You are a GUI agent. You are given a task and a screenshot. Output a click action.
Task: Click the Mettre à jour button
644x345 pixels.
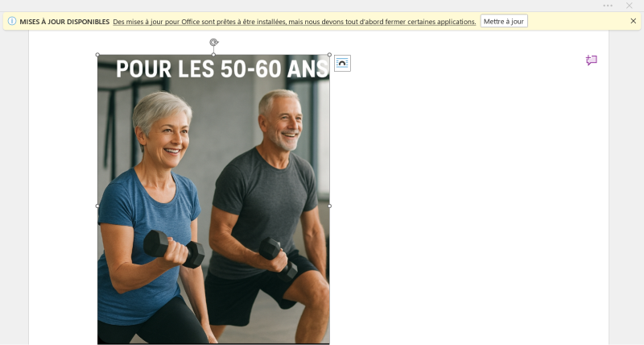pos(504,22)
